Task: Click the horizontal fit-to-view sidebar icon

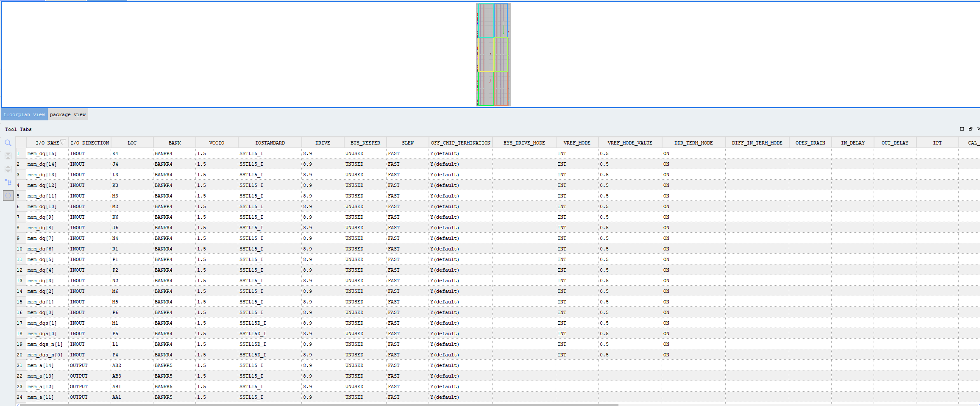Action: coord(8,169)
